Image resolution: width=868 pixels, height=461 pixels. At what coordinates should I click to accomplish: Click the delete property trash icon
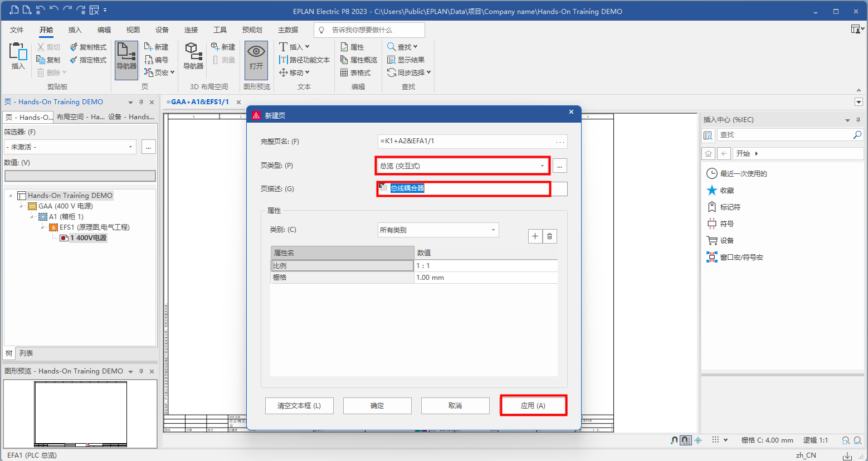point(549,236)
